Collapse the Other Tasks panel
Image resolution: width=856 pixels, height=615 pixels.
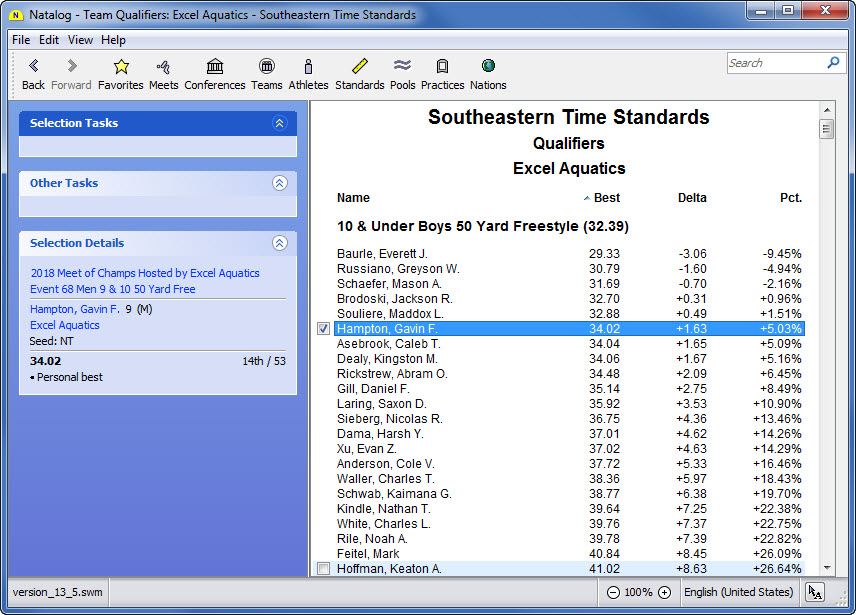[279, 183]
